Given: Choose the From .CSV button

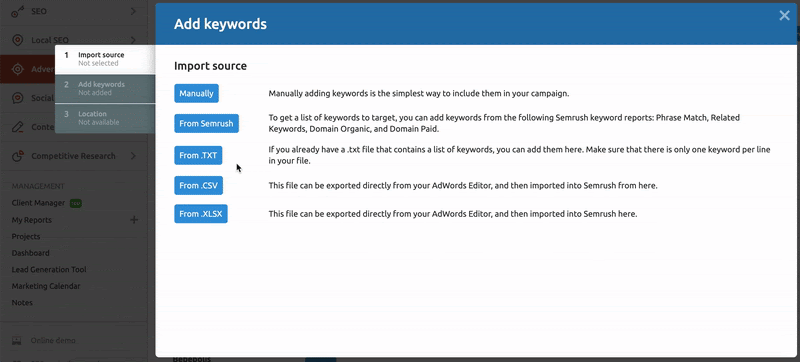Looking at the screenshot, I should pos(198,186).
